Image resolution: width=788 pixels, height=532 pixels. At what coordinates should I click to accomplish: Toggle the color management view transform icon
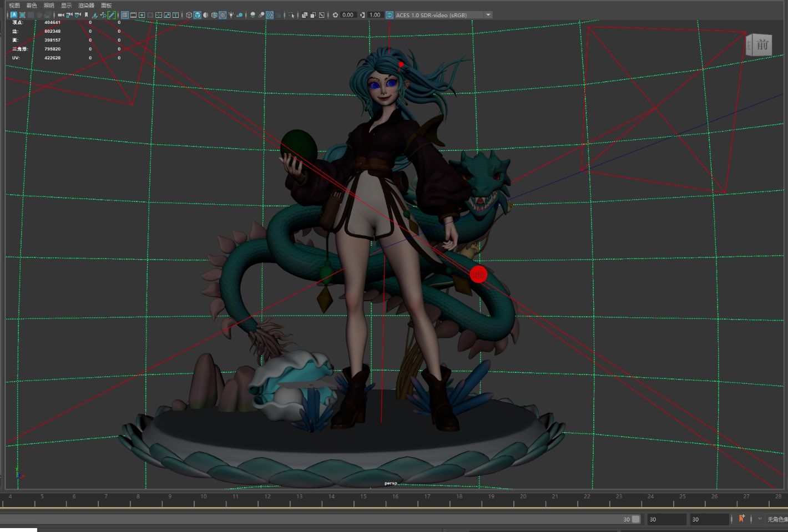click(390, 15)
